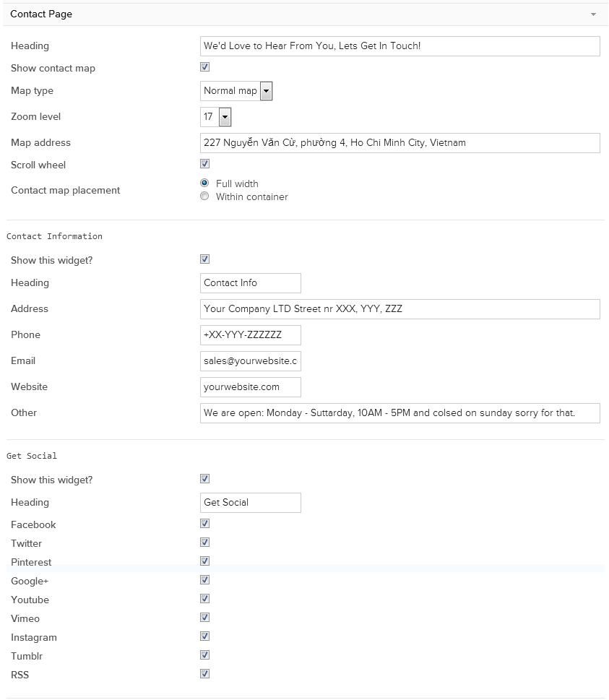The height and width of the screenshot is (700, 609).
Task: Uncheck the Facebook checkbox
Action: (x=204, y=523)
